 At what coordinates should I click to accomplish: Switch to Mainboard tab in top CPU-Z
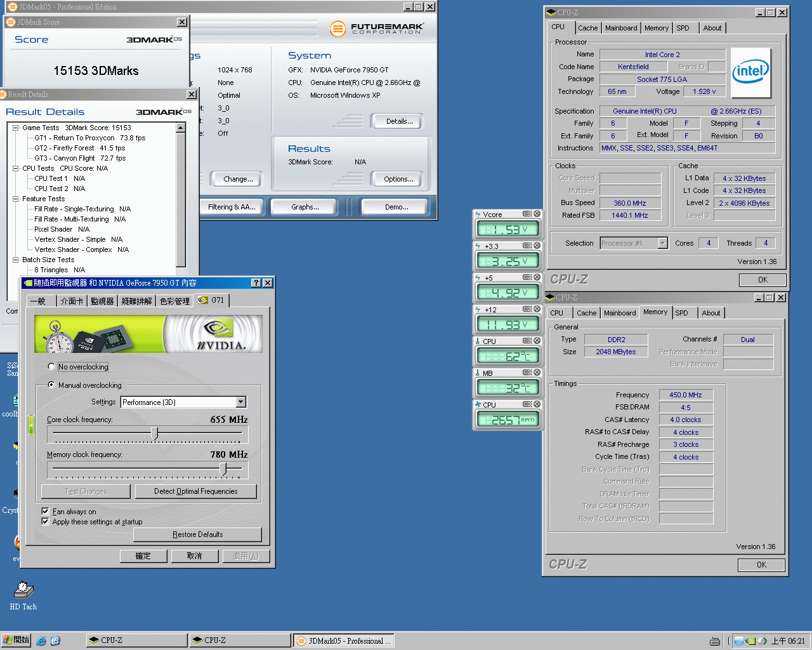pos(621,28)
